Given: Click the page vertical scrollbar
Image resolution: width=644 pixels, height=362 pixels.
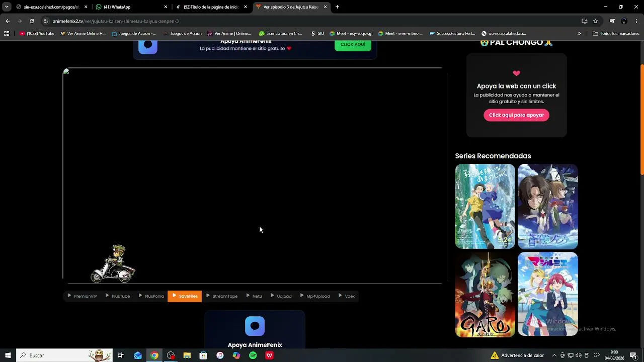Looking at the screenshot, I should [x=641, y=121].
